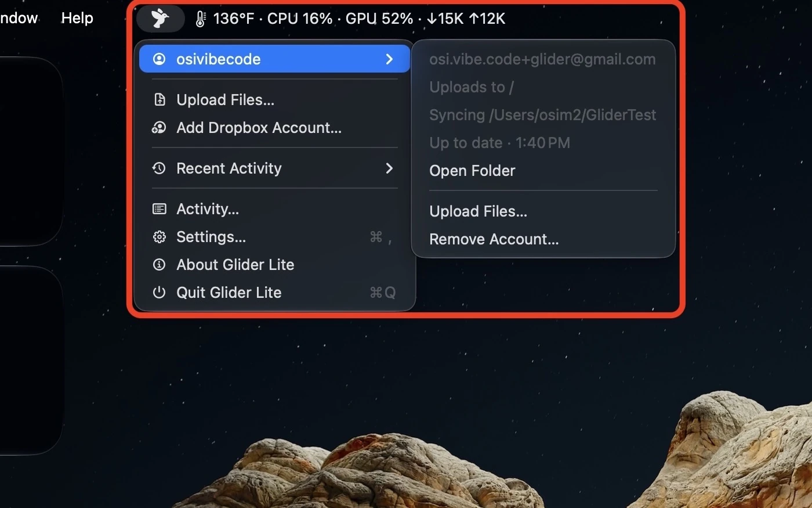Click the "GPU 52%" reading in the menu bar
Viewport: 812px width, 508px height.
(379, 19)
